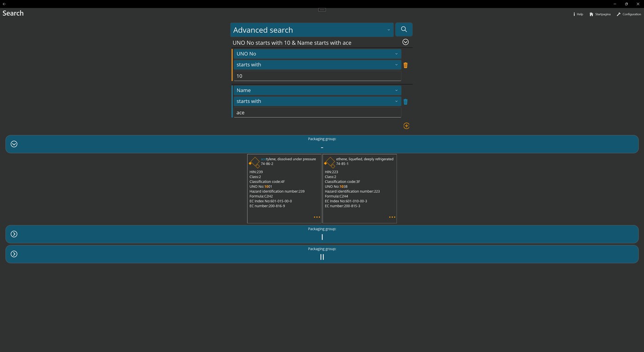Open the ethene, liquefied, deeply refrigerated card
644x352 pixels.
(360, 189)
